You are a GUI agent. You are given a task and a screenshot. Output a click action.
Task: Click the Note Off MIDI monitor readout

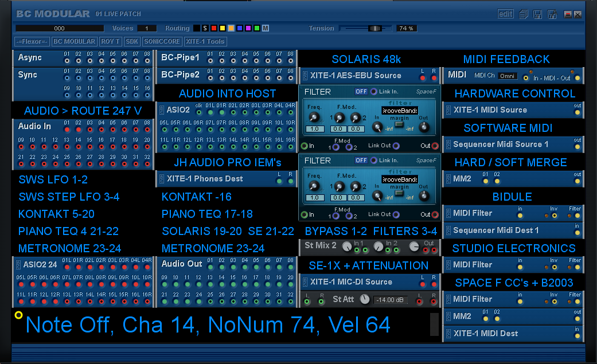click(208, 325)
